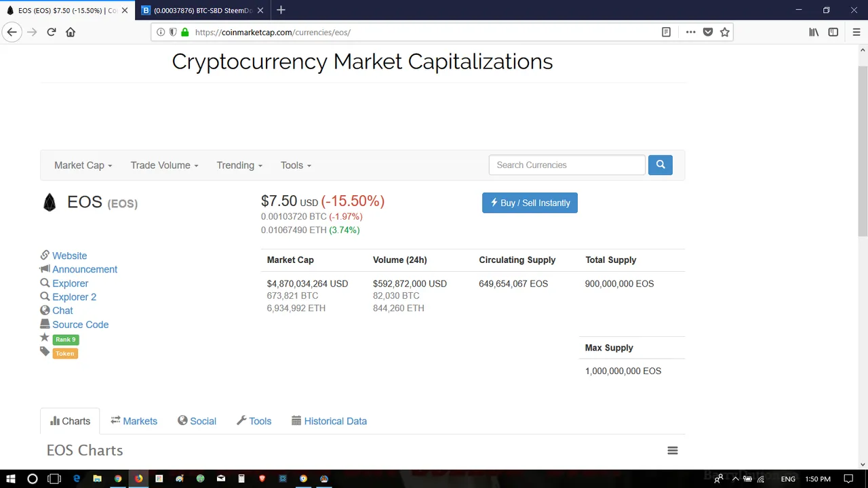Switch to the Tools tab below stats
868x488 pixels.
[254, 421]
